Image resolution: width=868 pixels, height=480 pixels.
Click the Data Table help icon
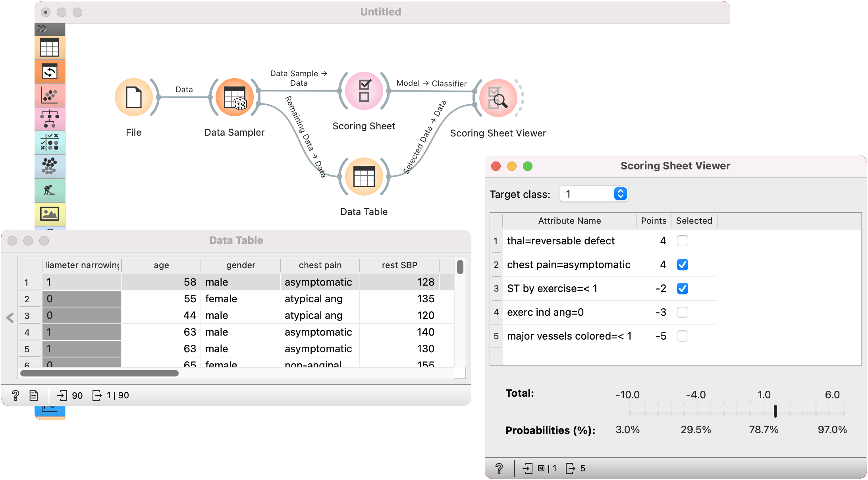pos(15,395)
